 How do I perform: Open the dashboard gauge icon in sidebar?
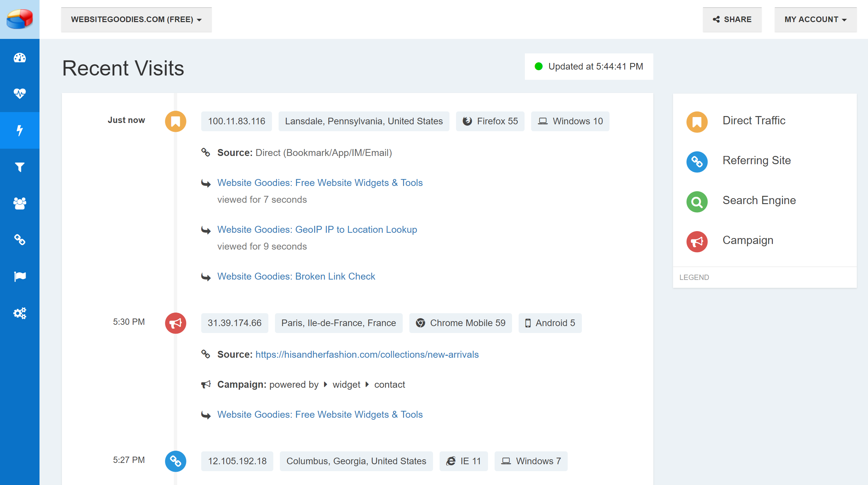tap(19, 58)
